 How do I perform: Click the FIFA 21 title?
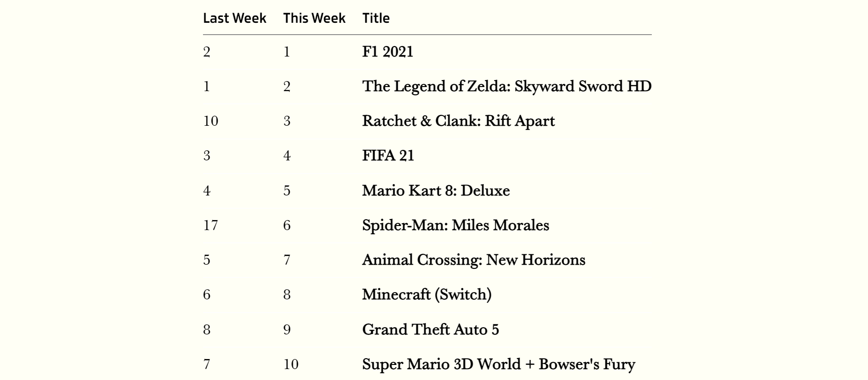tap(388, 156)
